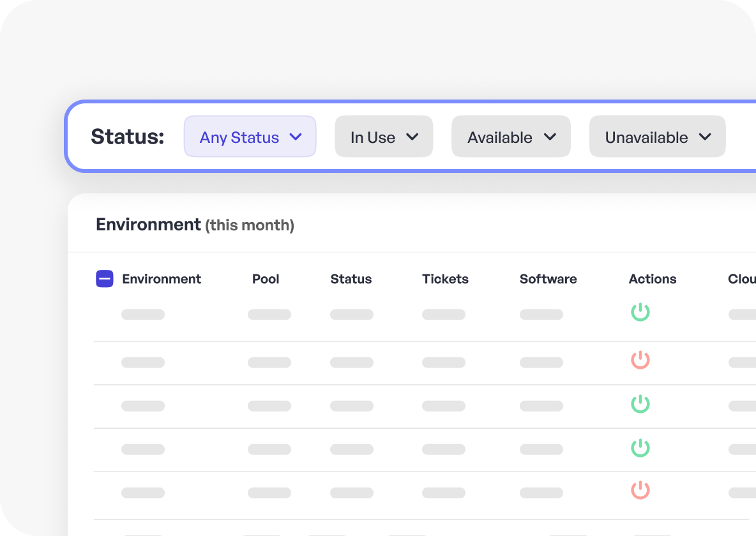756x536 pixels.
Task: Expand the Available status filter
Action: pos(511,137)
